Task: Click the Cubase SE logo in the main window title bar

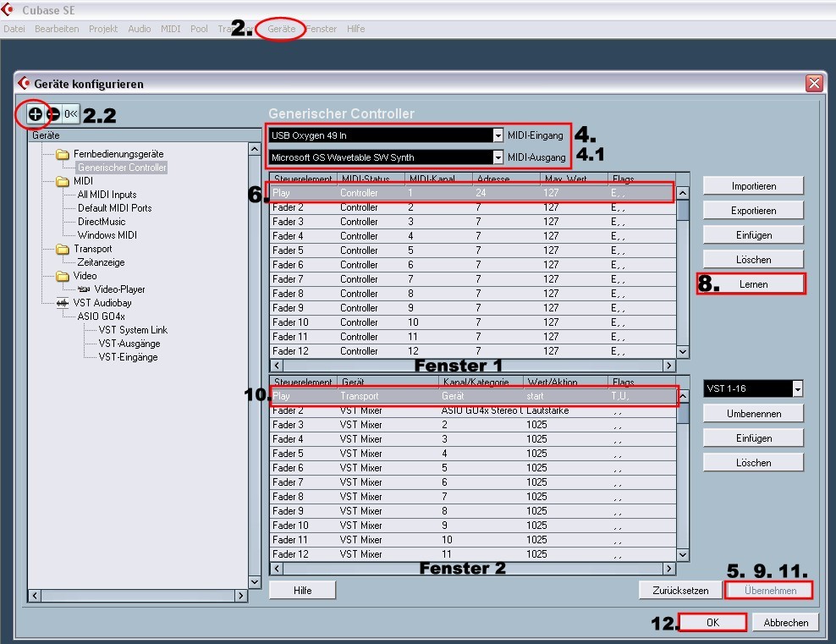Action: click(x=8, y=9)
